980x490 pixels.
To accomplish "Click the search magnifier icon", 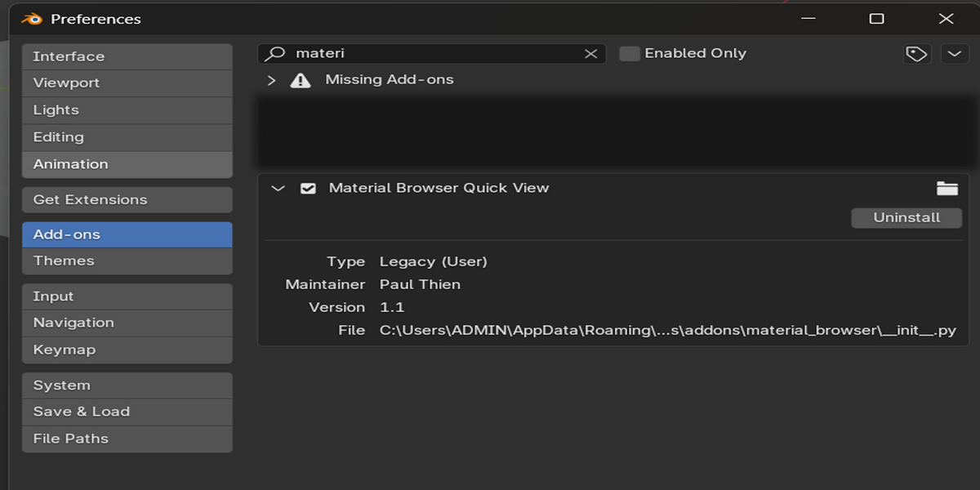I will point(277,53).
